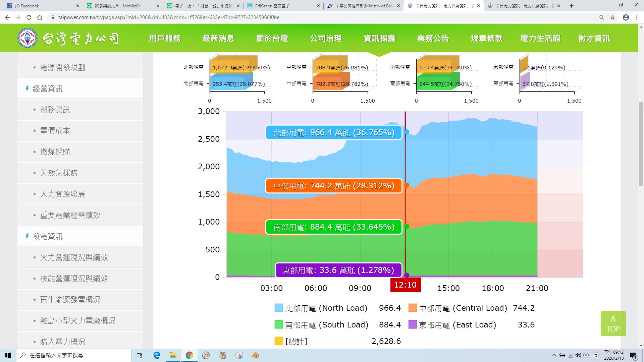Open Task View on the taskbar

point(140,355)
